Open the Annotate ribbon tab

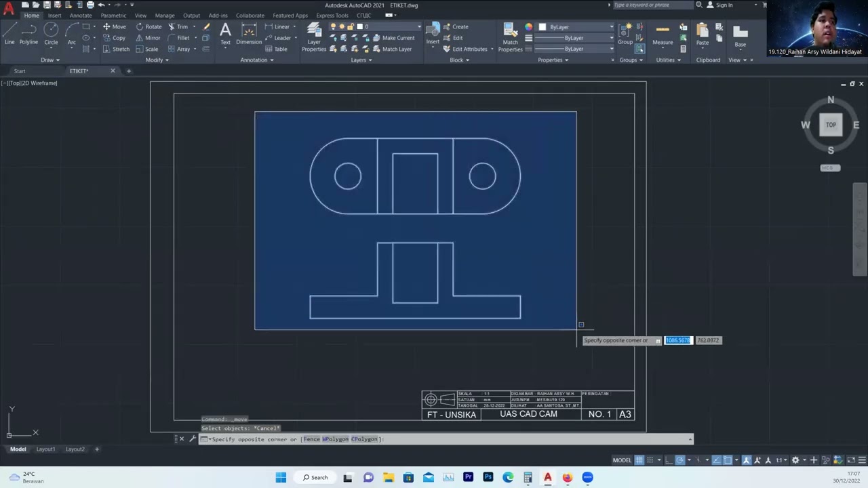click(x=81, y=15)
